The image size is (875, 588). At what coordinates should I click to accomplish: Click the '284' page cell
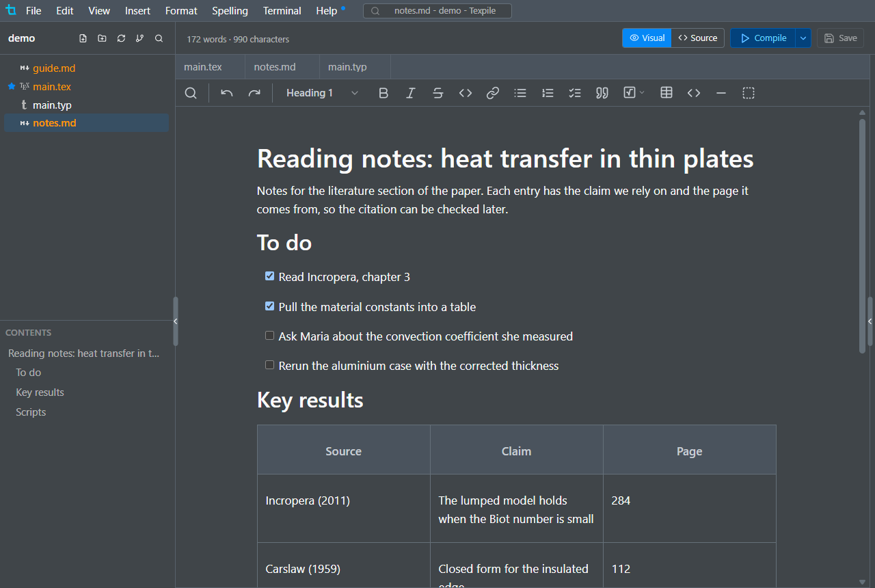click(690, 509)
